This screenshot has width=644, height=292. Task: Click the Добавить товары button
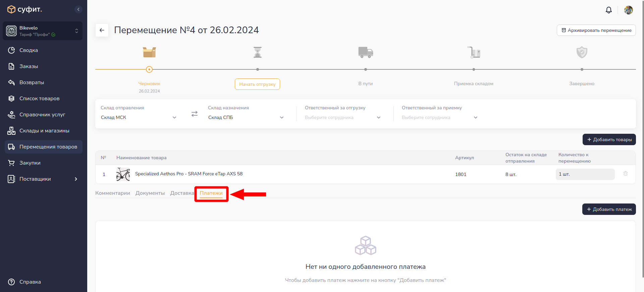pos(609,139)
